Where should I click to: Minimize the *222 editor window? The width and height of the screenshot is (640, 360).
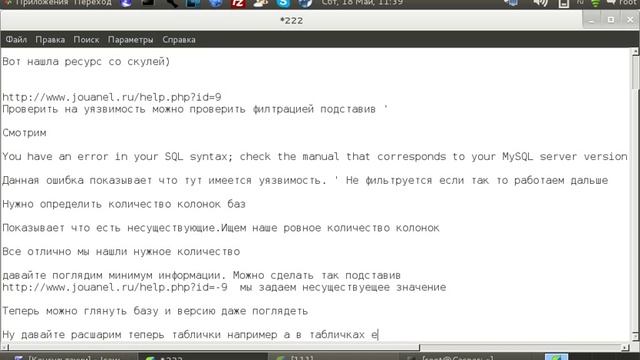point(591,20)
